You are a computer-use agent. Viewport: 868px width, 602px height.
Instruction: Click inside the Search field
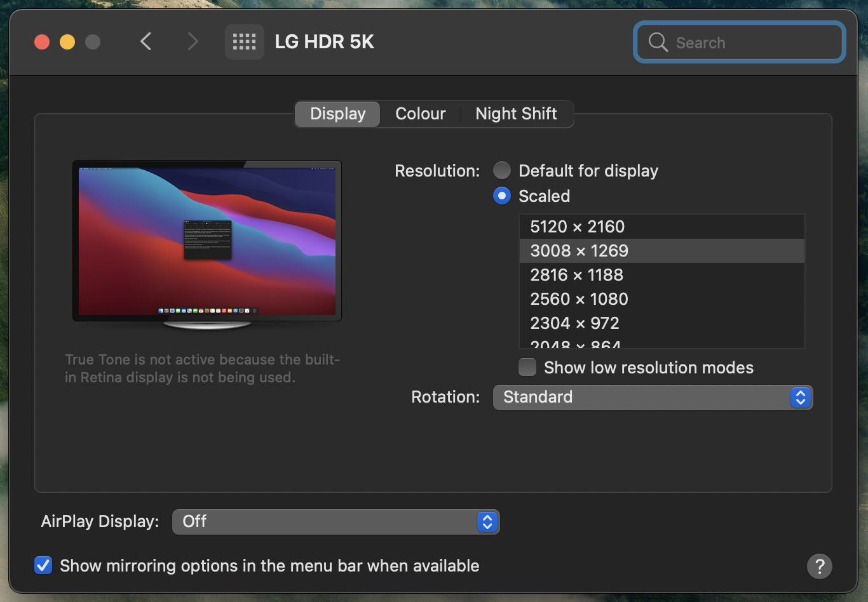(740, 43)
